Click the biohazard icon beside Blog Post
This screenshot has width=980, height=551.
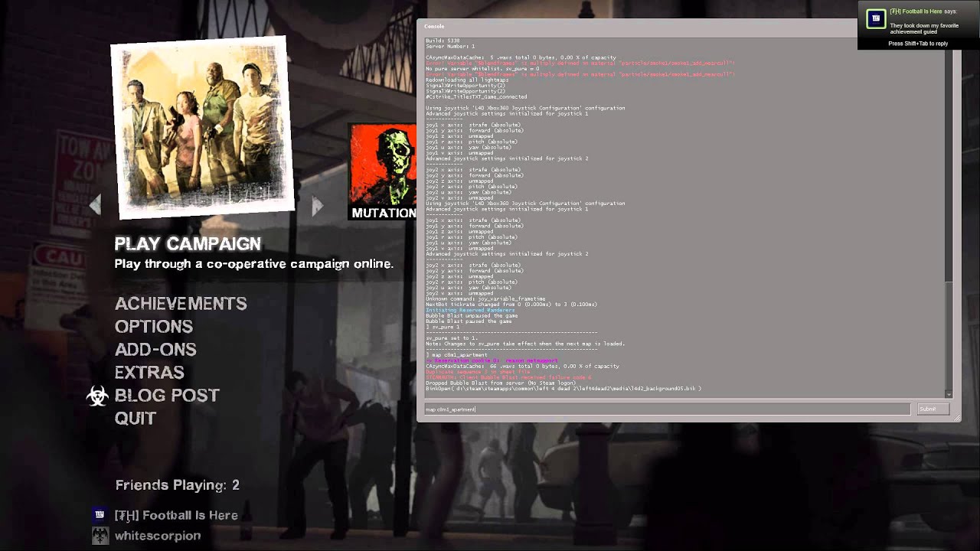point(97,396)
